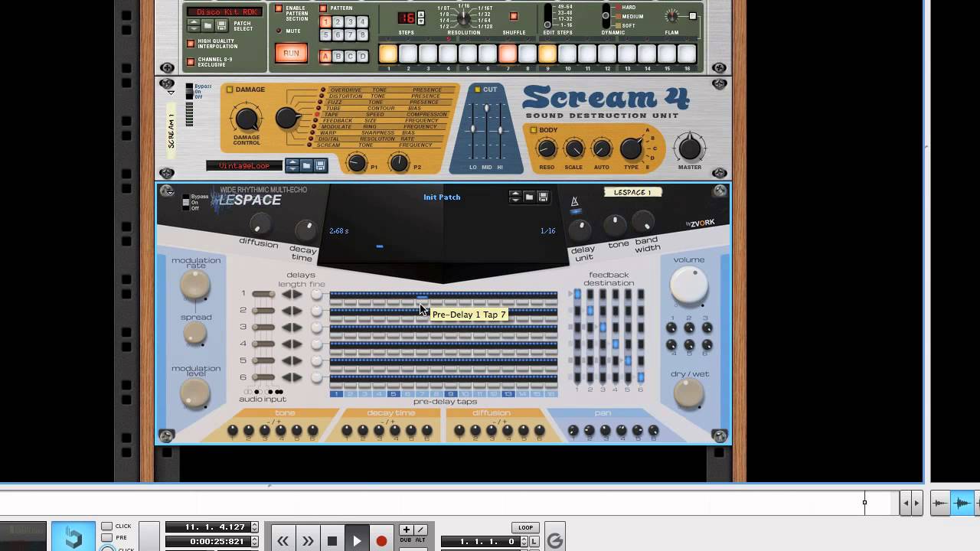980x551 pixels.
Task: Nudge delay 3 length right arrow
Action: [297, 328]
